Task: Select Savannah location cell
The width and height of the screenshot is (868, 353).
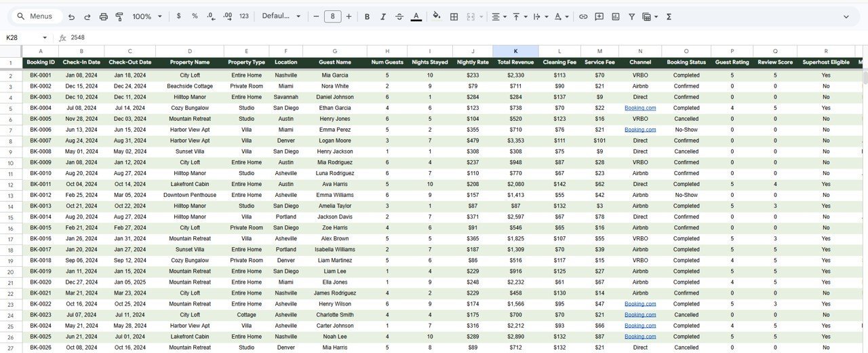Action: pyautogui.click(x=286, y=97)
